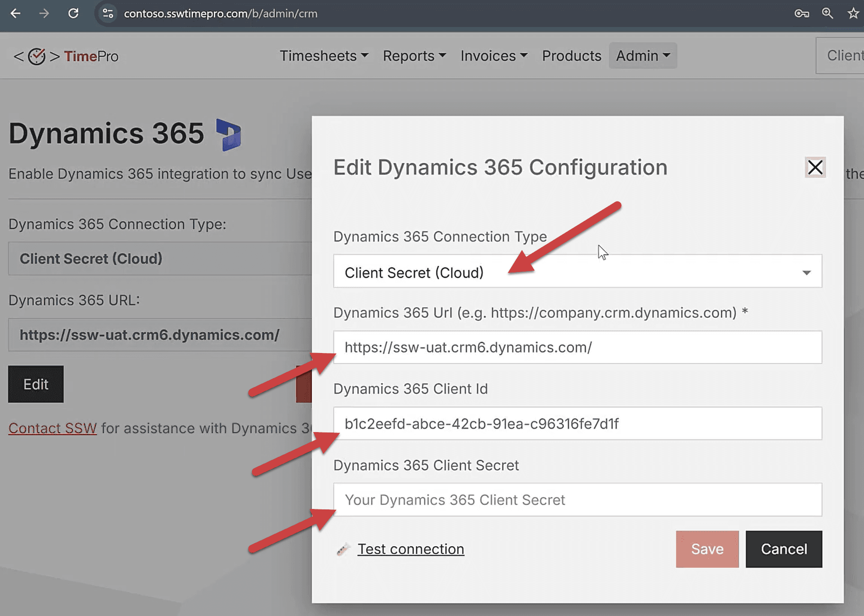The height and width of the screenshot is (616, 864).
Task: Click the Dynamics 365 logo icon
Action: [x=229, y=134]
